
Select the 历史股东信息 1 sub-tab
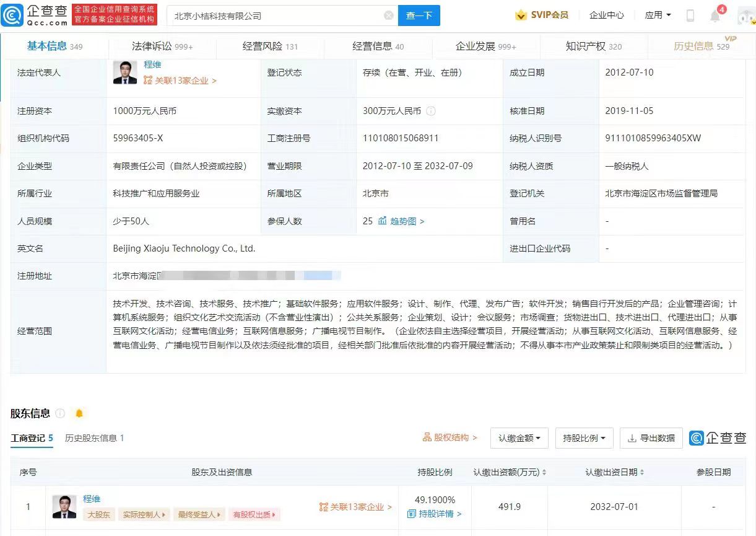coord(95,438)
